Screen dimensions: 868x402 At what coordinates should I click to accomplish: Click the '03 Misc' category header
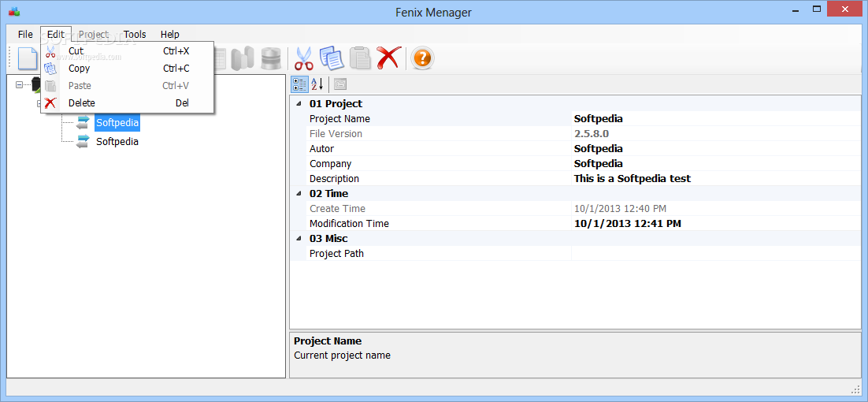(x=328, y=238)
